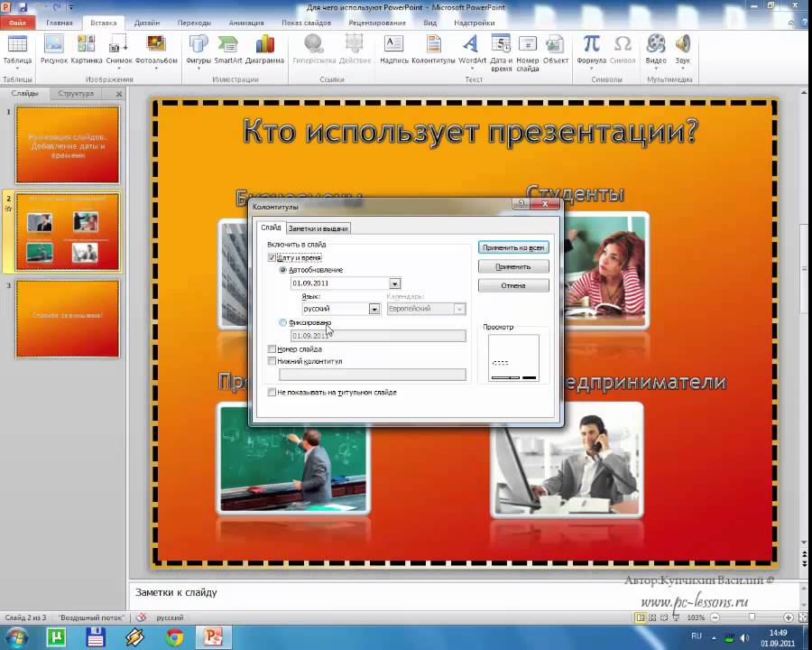
Task: Click the zoom slider handle
Action: 752,617
